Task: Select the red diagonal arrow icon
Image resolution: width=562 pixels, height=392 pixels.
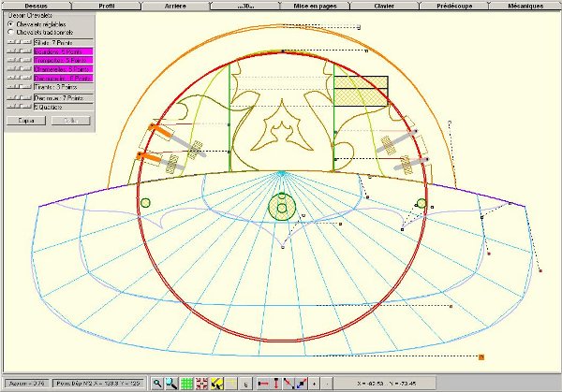Action: tap(288, 383)
